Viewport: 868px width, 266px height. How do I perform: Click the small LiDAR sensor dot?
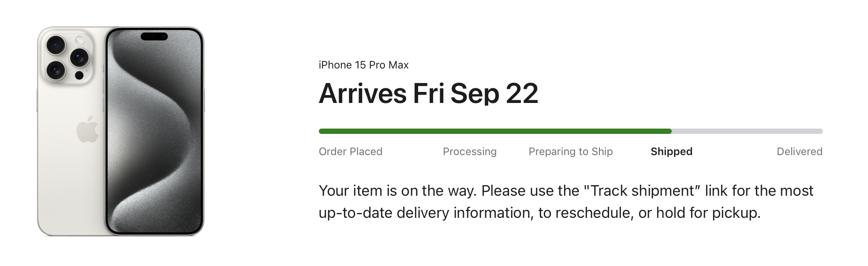79,75
